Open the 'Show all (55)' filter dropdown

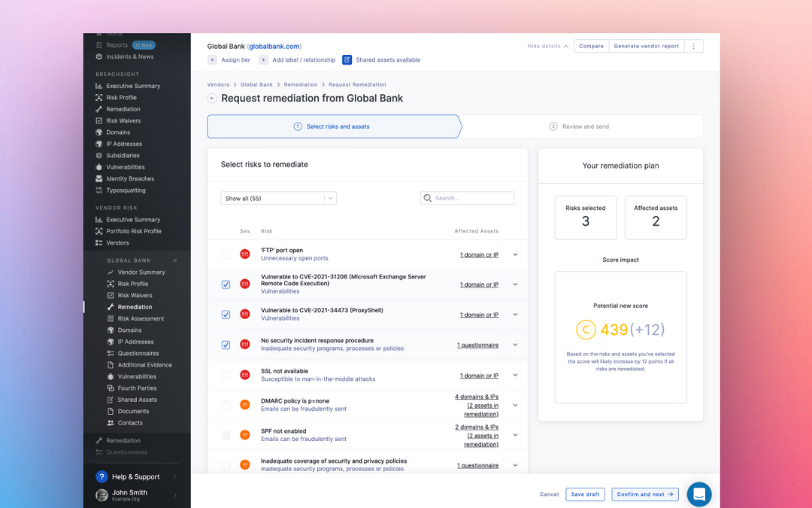pos(278,197)
